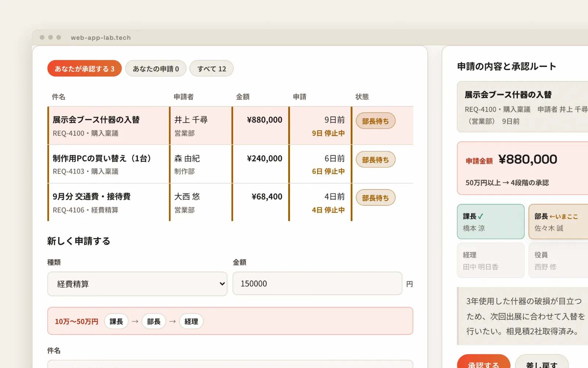The image size is (588, 368).
Task: Open the すべて 12 tab
Action: pos(212,68)
